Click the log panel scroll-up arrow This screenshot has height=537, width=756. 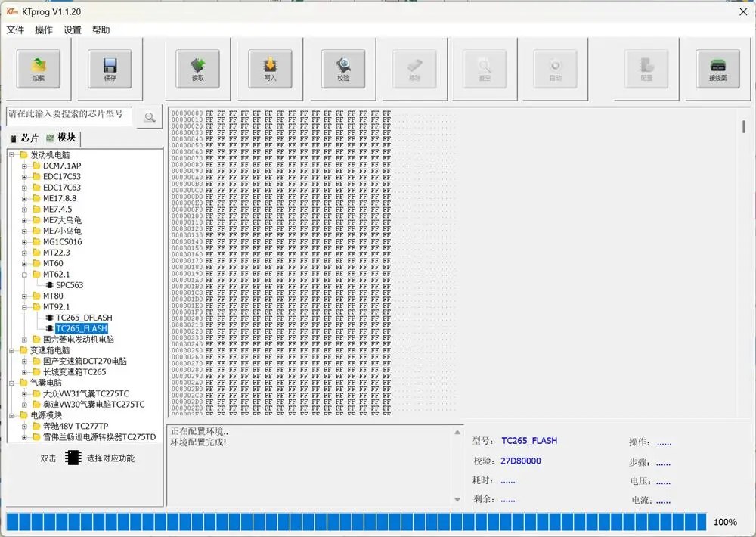point(457,433)
